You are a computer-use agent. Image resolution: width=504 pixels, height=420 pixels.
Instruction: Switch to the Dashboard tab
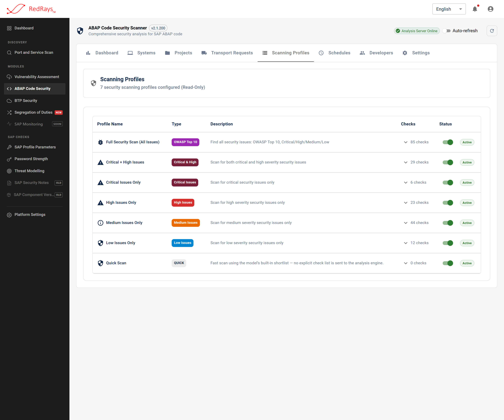(102, 53)
